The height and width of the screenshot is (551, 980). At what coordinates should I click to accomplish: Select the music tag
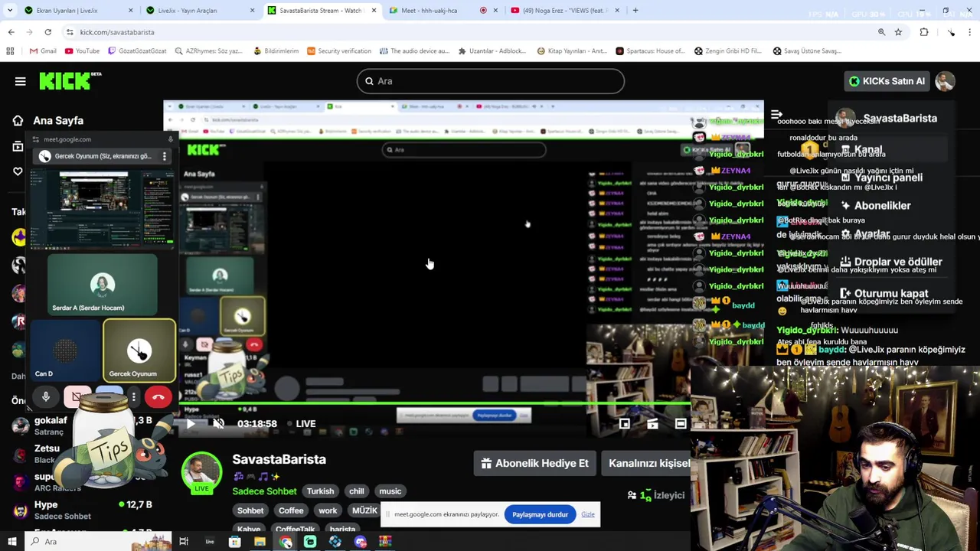tap(390, 491)
